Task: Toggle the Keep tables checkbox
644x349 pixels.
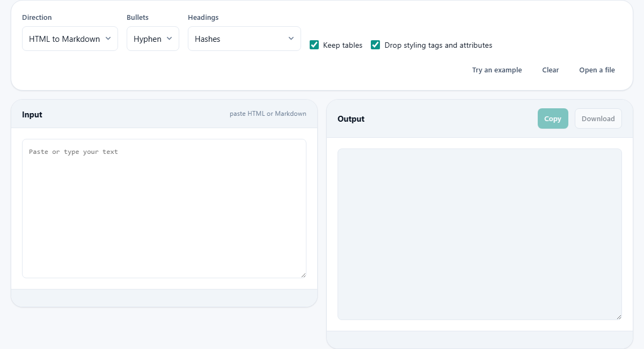Action: (x=314, y=45)
